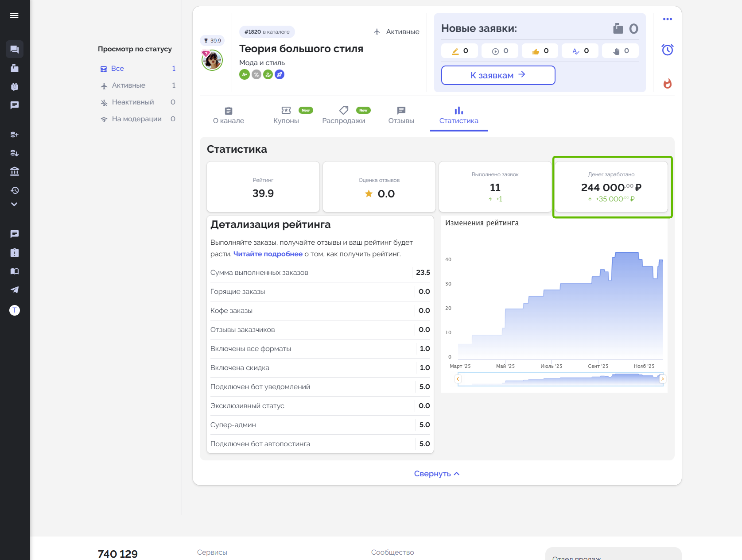Viewport: 742px width, 560px height.
Task: Click the 244 000 ₽ earned amount
Action: coord(611,188)
